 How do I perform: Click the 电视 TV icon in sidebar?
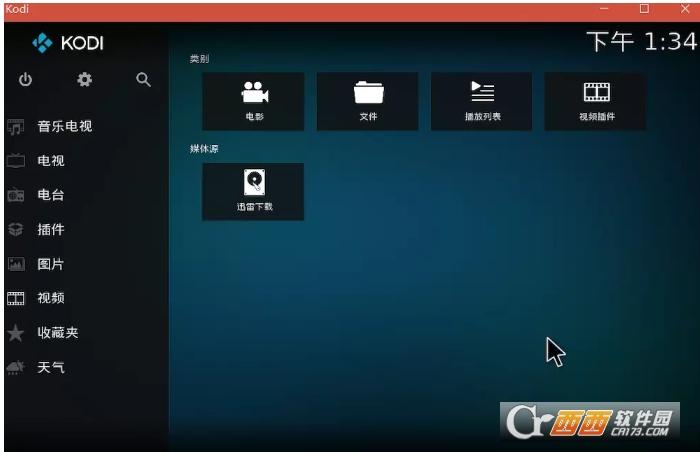point(16,161)
